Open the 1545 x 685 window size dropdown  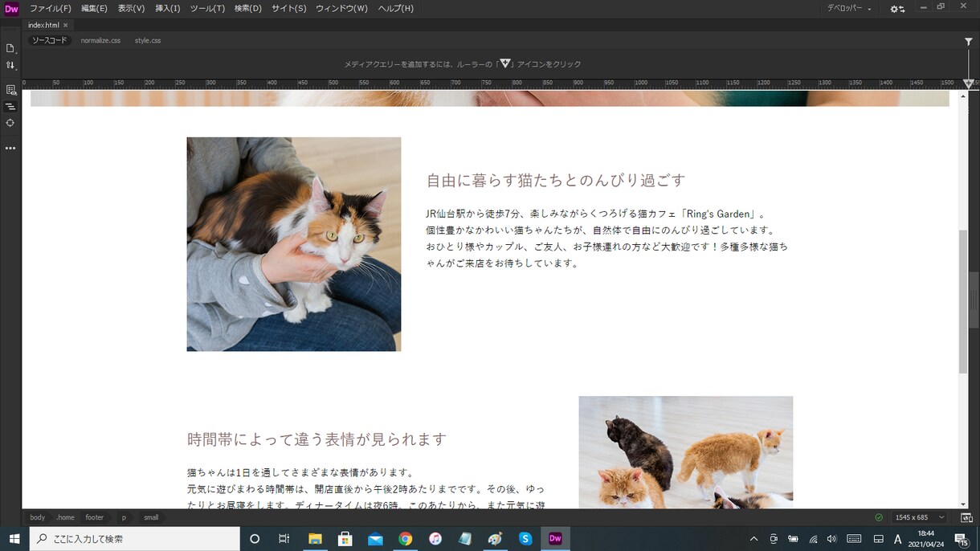tap(921, 518)
